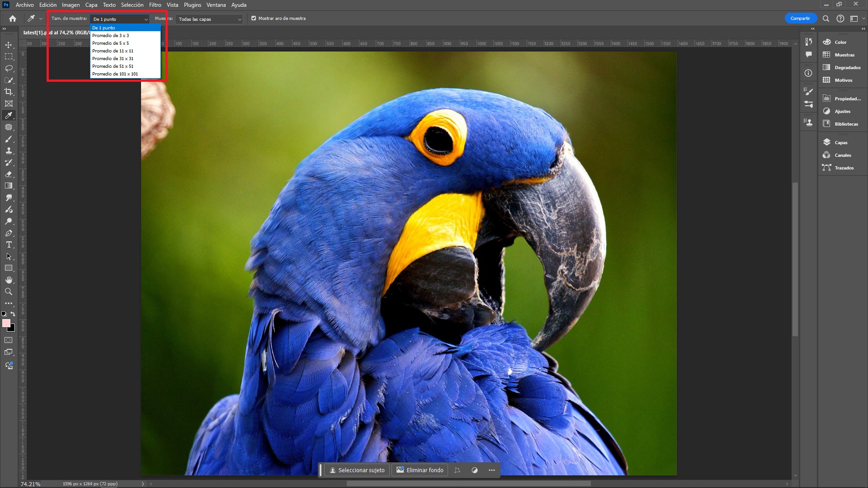868x488 pixels.
Task: Select the Gradient tool
Action: pyautogui.click(x=9, y=186)
